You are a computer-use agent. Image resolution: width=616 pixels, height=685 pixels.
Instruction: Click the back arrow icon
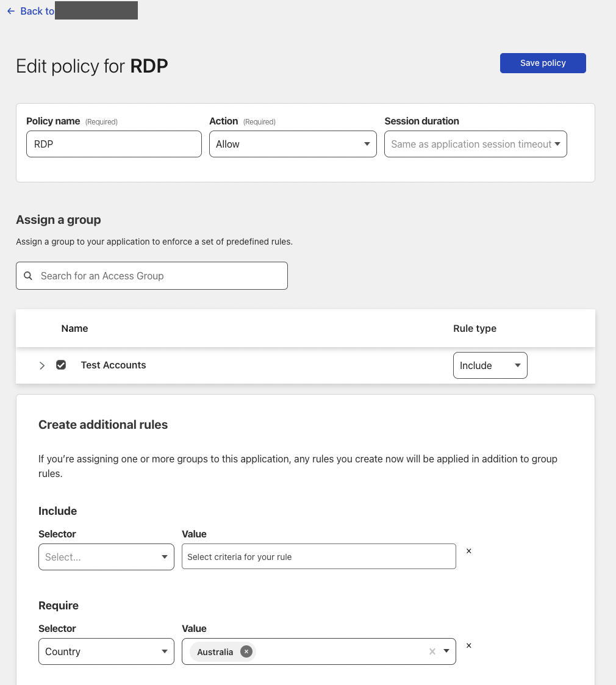point(10,11)
